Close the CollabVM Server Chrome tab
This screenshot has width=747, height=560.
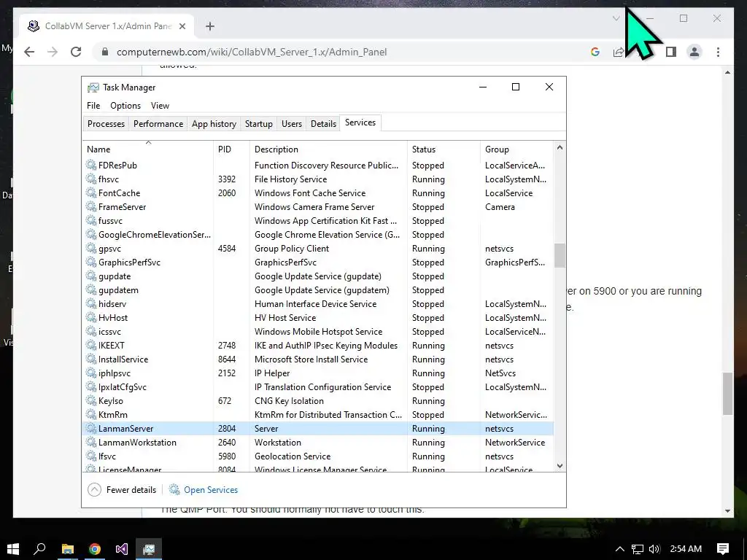coord(182,26)
